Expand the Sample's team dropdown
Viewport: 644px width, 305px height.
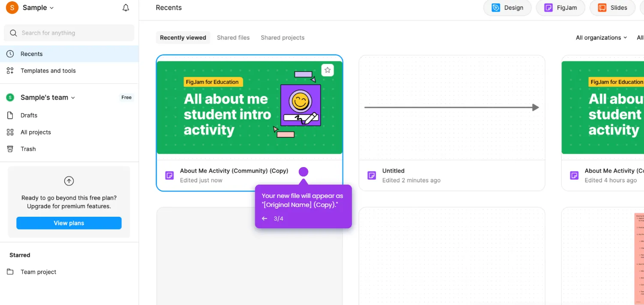(48, 98)
